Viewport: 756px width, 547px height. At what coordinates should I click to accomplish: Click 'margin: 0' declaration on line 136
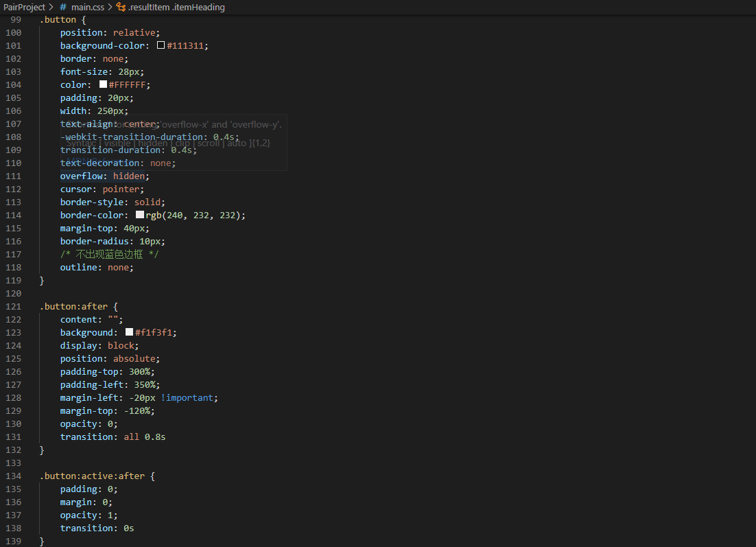(x=86, y=502)
